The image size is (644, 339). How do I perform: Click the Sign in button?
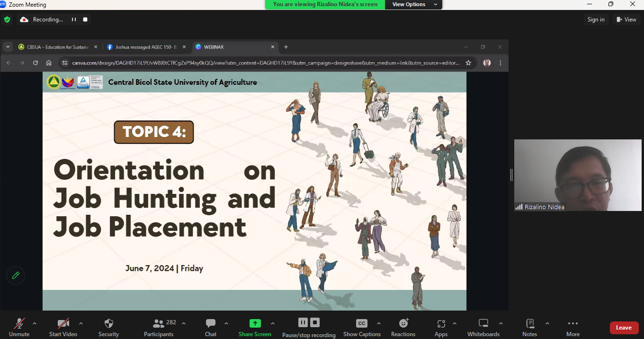pyautogui.click(x=596, y=19)
